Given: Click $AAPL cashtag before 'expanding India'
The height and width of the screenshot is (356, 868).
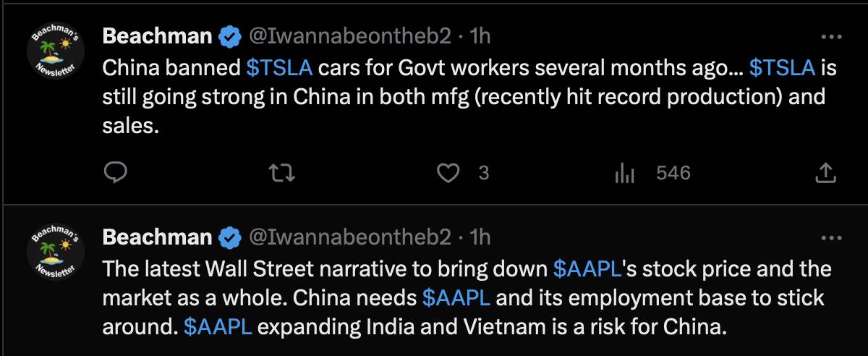Looking at the screenshot, I should [x=218, y=326].
